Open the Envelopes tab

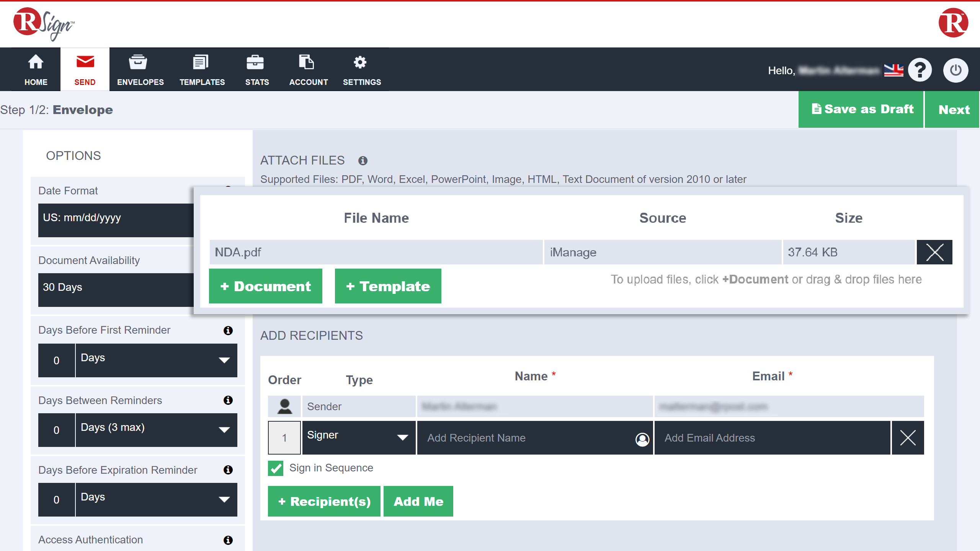tap(140, 70)
